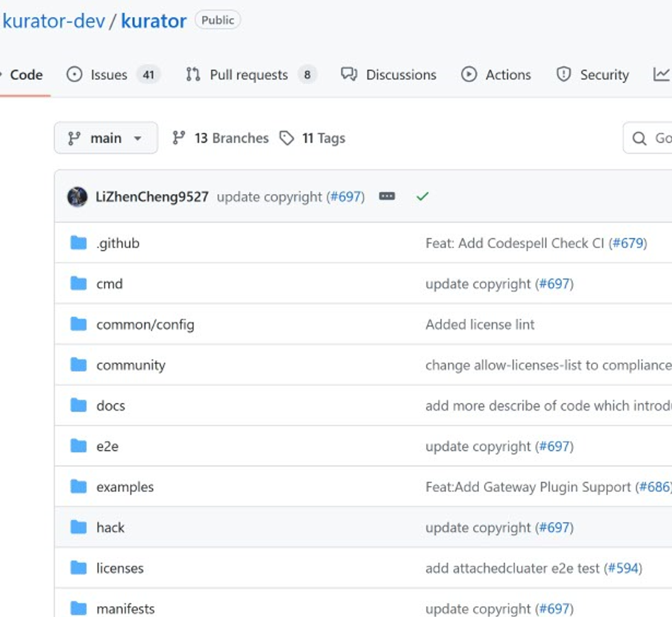Switch to the Code tab

(x=26, y=74)
